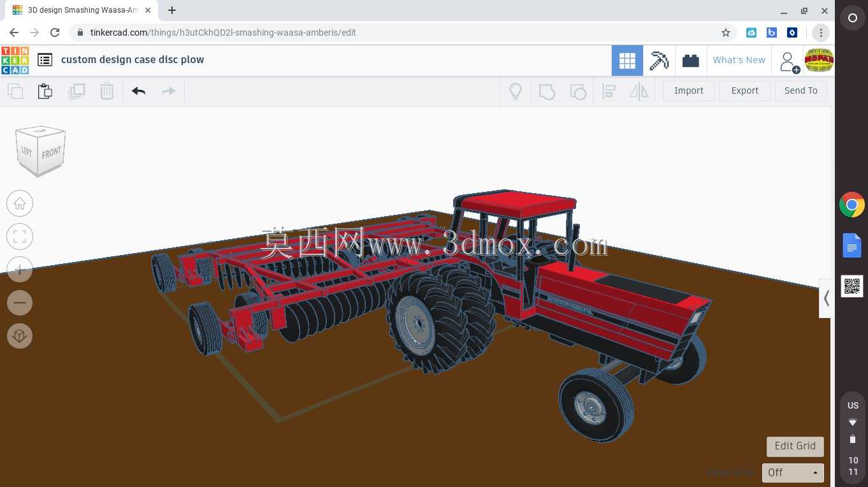The height and width of the screenshot is (487, 868).
Task: Click the Duplicate and repeat icon
Action: click(x=76, y=91)
